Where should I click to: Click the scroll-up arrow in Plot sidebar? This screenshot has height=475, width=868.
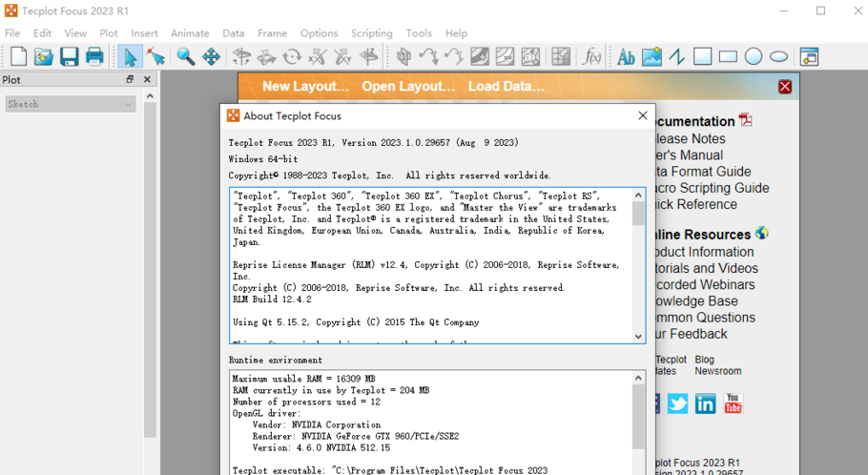[150, 96]
